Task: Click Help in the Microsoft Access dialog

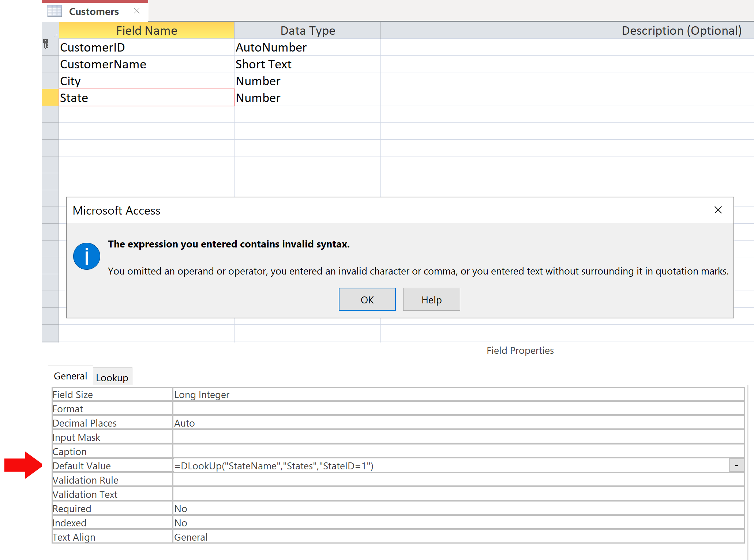Action: 431,299
